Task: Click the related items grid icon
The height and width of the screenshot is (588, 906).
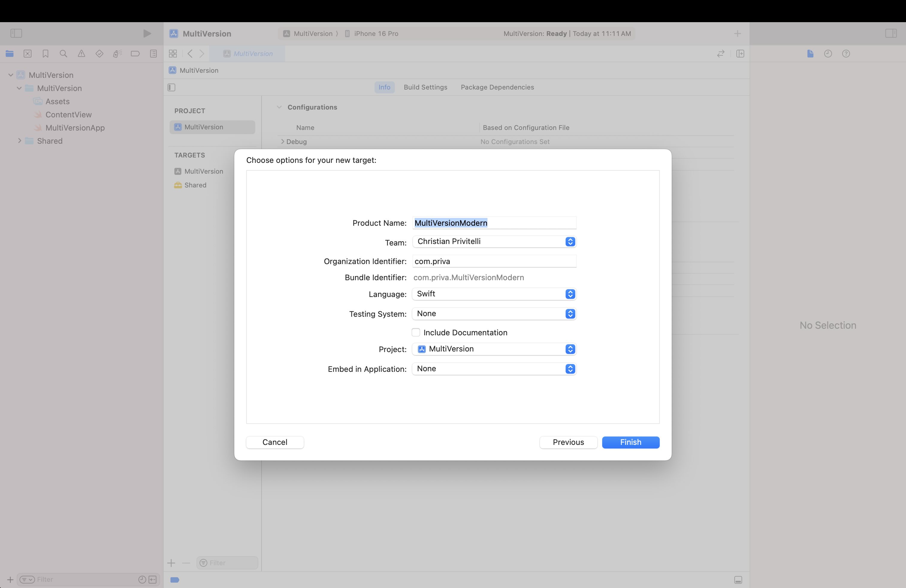Action: (x=173, y=54)
